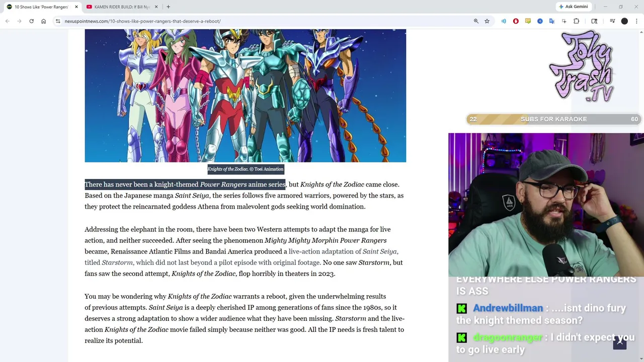Reload the current page
Image resolution: width=644 pixels, height=362 pixels.
[31, 21]
